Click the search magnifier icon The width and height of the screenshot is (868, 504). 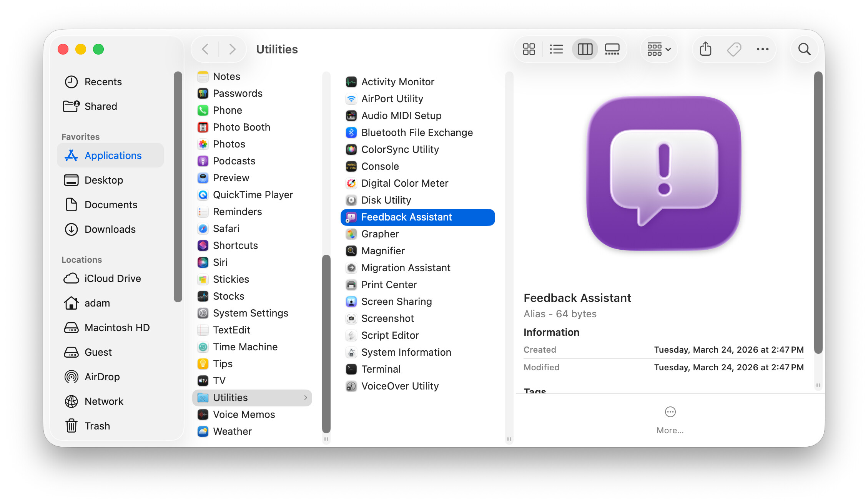(804, 49)
